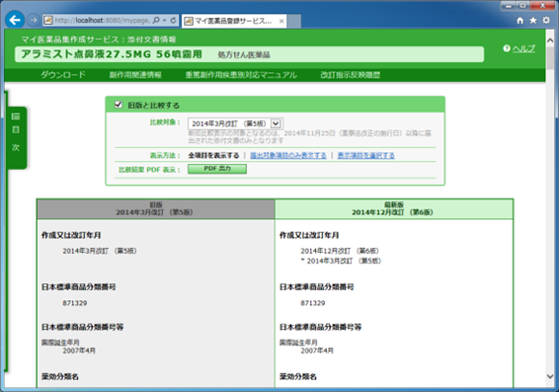Click the search magnifier in address bar
This screenshot has height=392, width=559.
pos(156,21)
